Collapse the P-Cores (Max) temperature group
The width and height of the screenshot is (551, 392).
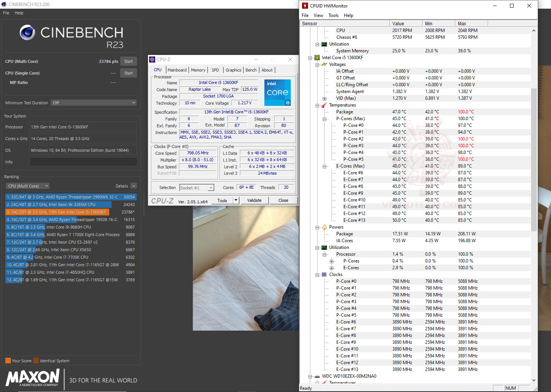pyautogui.click(x=324, y=119)
